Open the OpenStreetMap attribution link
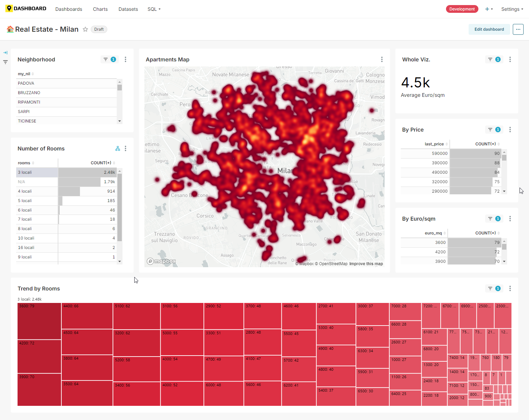The height and width of the screenshot is (420, 529). [x=331, y=264]
